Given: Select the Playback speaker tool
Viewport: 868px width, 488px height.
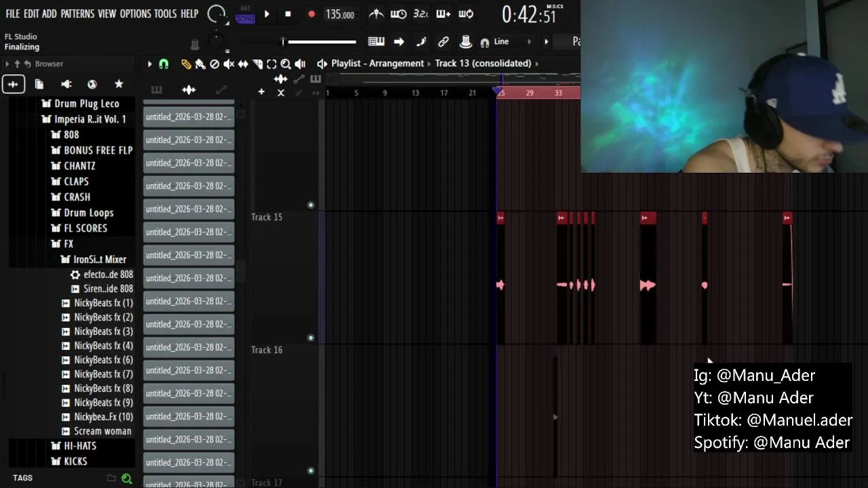Looking at the screenshot, I should click(300, 64).
